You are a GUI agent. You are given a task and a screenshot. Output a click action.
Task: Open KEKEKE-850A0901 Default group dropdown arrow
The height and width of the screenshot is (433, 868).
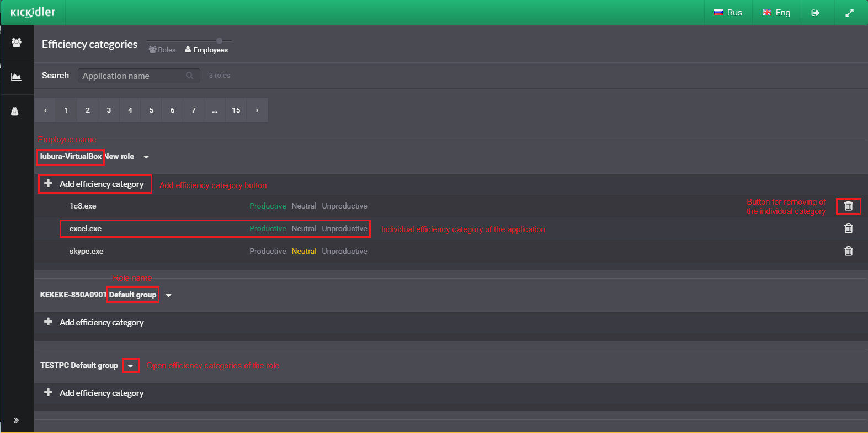point(169,295)
